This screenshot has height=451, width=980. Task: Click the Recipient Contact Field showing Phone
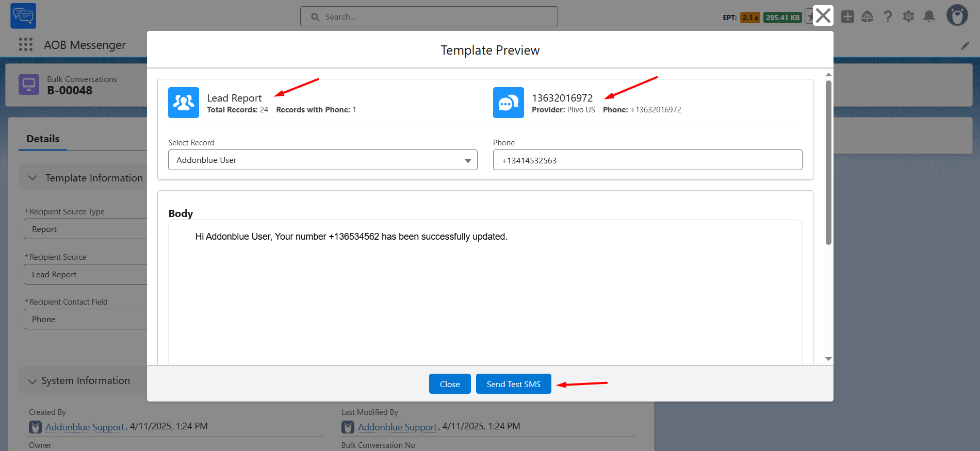[85, 319]
